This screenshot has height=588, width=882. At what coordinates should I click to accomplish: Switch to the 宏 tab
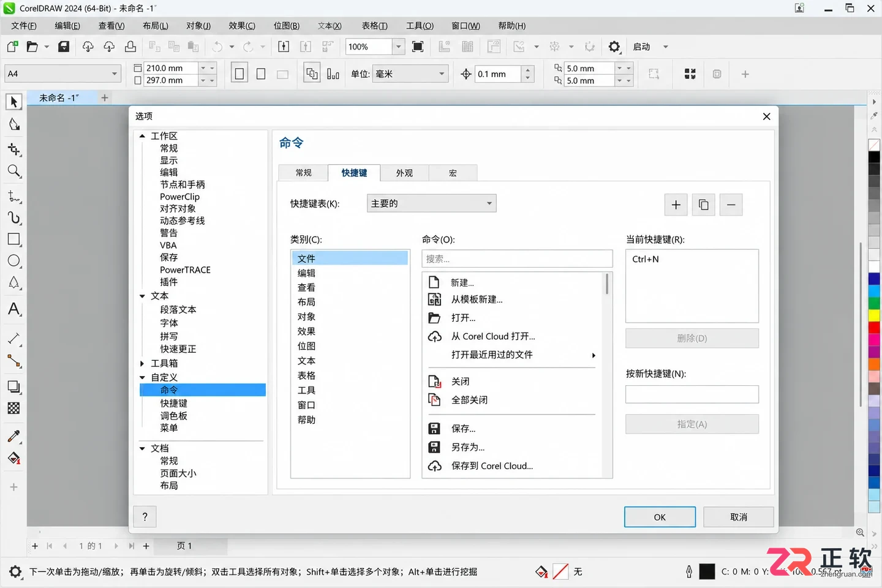pyautogui.click(x=453, y=173)
